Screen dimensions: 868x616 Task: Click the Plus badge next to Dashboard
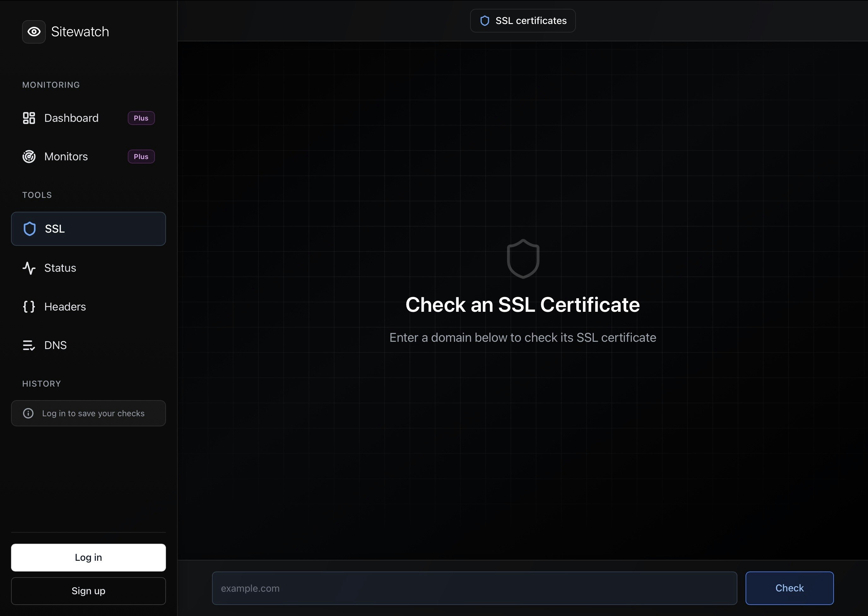pos(141,118)
